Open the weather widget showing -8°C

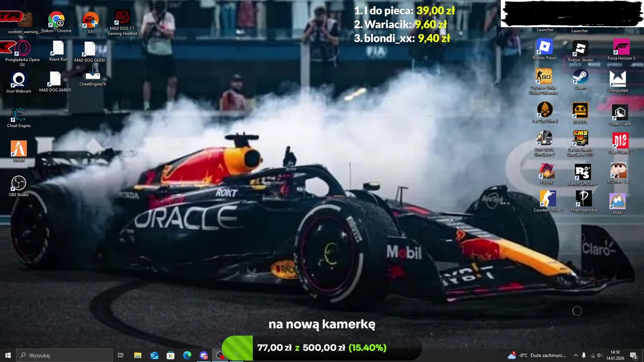[x=537, y=355]
